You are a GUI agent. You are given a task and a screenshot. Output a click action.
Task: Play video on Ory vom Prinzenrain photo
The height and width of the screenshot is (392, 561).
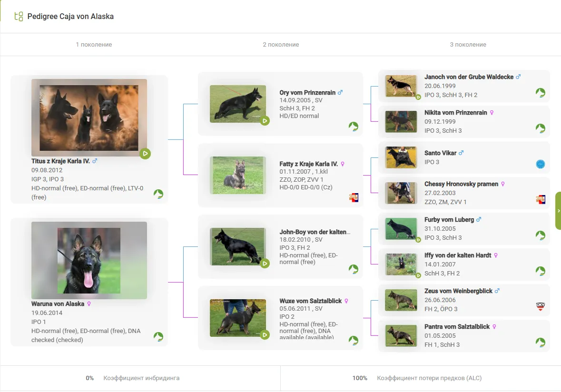[x=265, y=121]
